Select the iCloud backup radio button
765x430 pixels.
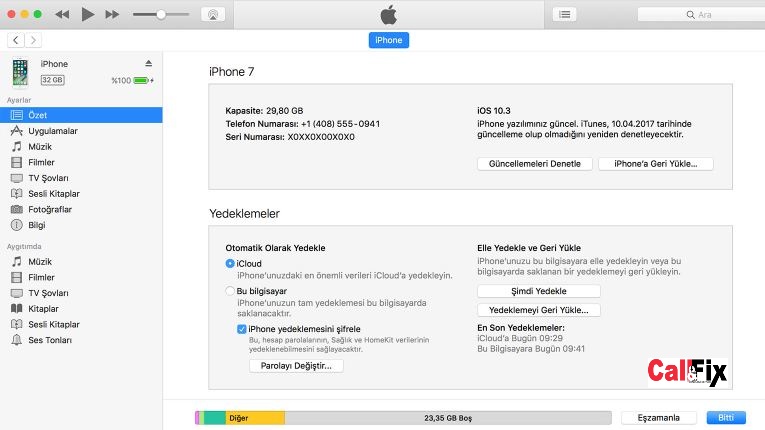(x=230, y=264)
